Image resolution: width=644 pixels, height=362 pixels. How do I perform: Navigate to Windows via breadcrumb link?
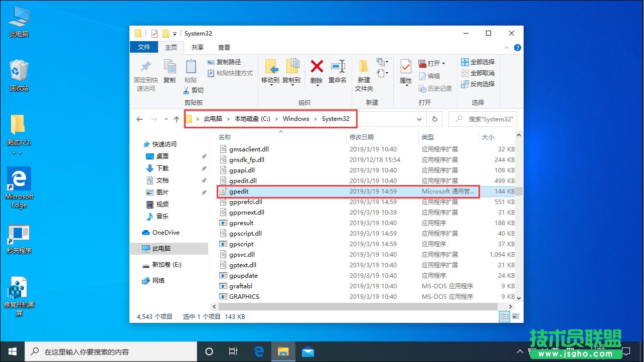point(296,119)
